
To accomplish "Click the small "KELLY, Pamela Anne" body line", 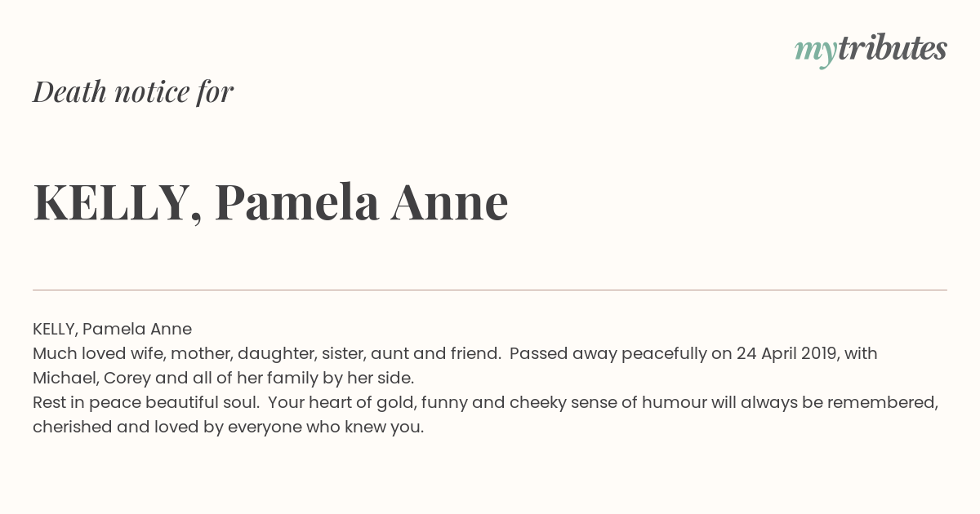I will click(x=112, y=330).
